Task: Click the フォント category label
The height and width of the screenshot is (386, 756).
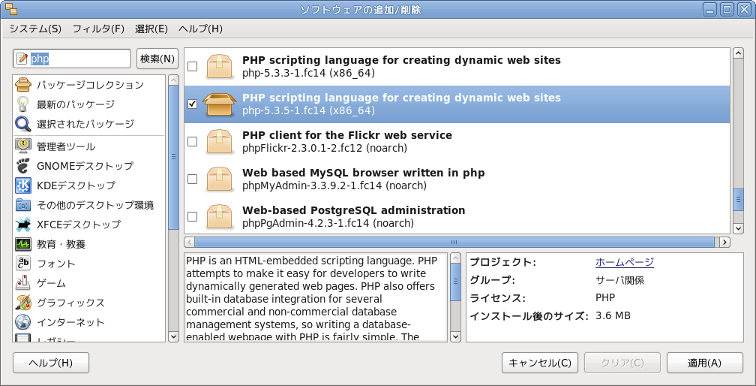Action: (x=56, y=264)
